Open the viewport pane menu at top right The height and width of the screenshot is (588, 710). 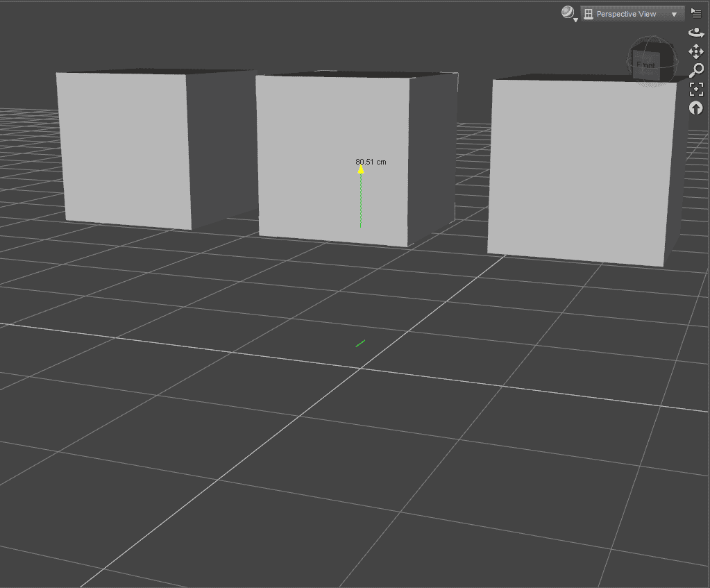click(696, 12)
